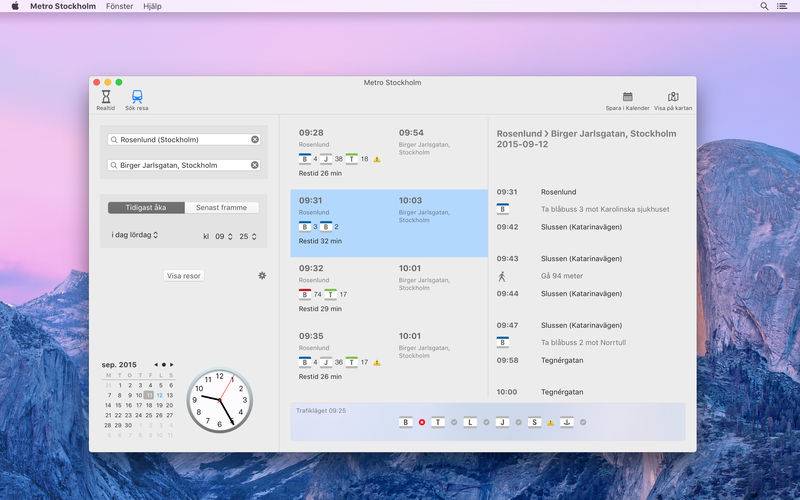Clear the Birger Jarlsgatan, Stockholm field
800x500 pixels.
(255, 165)
